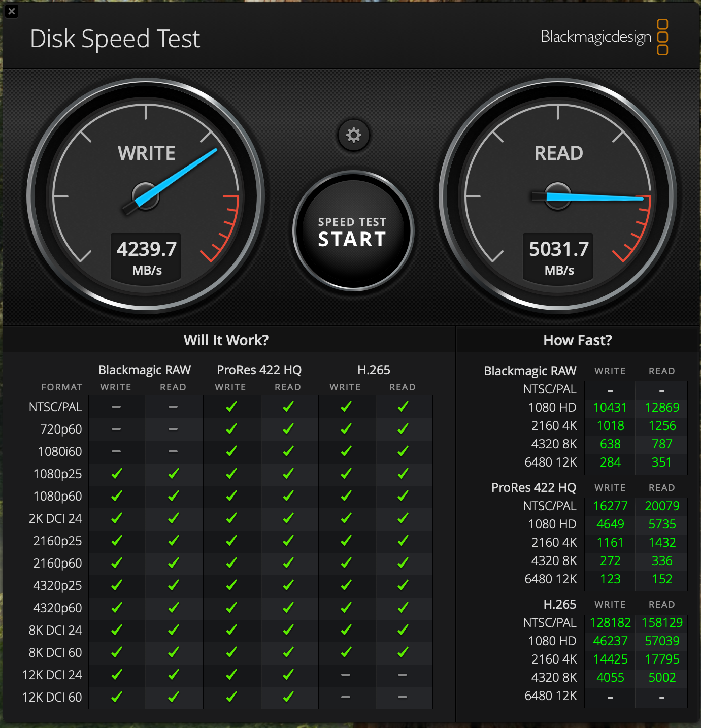Click Blackmagic RAW write checkmark for 1080p25
The width and height of the screenshot is (701, 728).
(x=116, y=474)
